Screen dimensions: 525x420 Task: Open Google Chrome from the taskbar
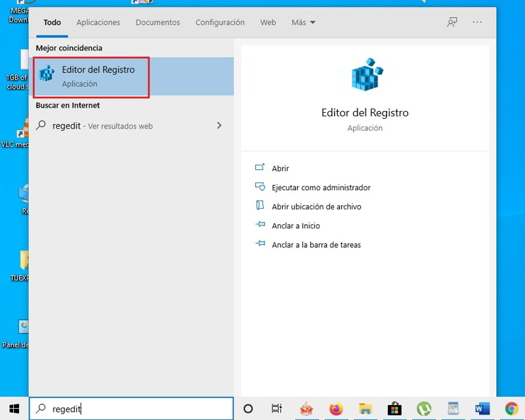click(x=511, y=409)
